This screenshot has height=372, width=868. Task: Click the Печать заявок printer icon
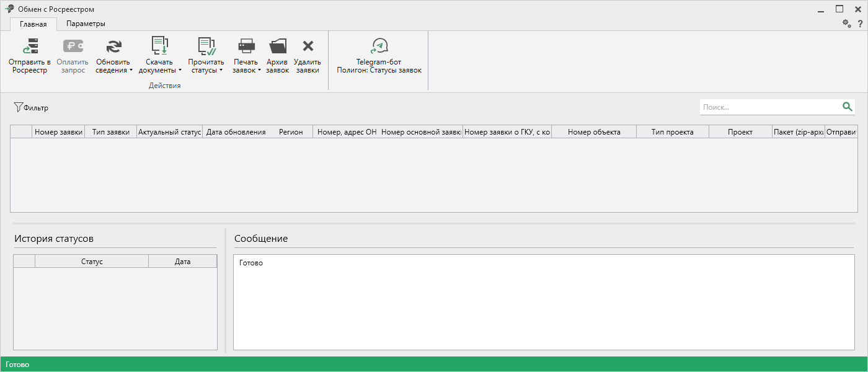pos(246,46)
